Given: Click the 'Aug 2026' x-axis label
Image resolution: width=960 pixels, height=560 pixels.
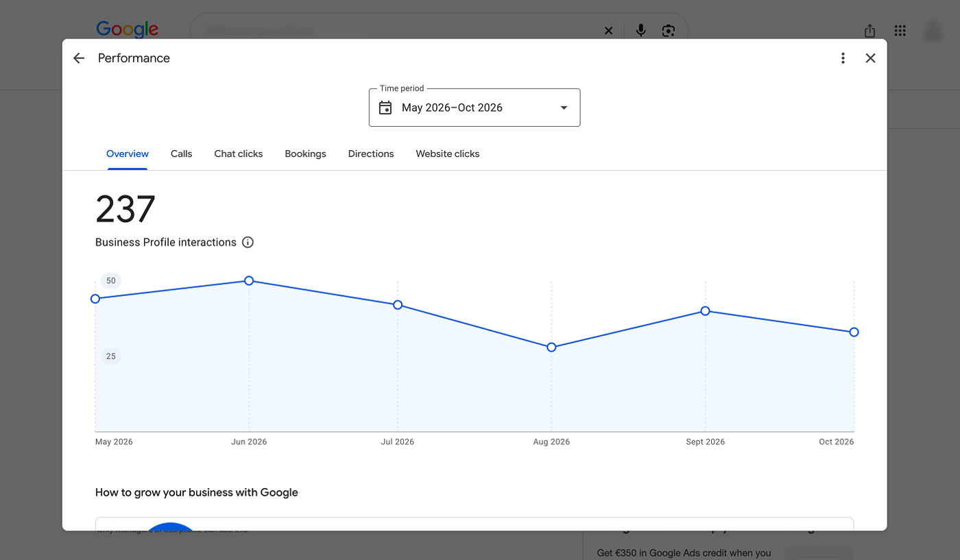Looking at the screenshot, I should 551,442.
